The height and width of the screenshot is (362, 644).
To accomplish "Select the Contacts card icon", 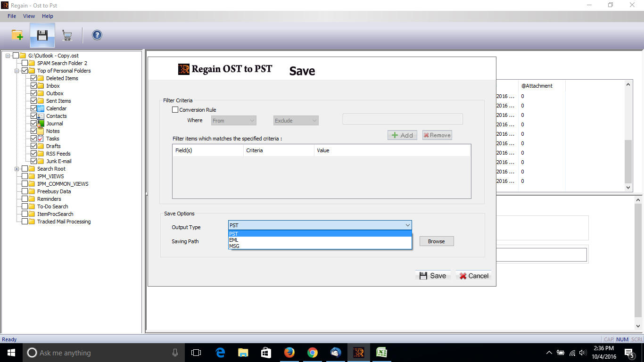I will (41, 116).
